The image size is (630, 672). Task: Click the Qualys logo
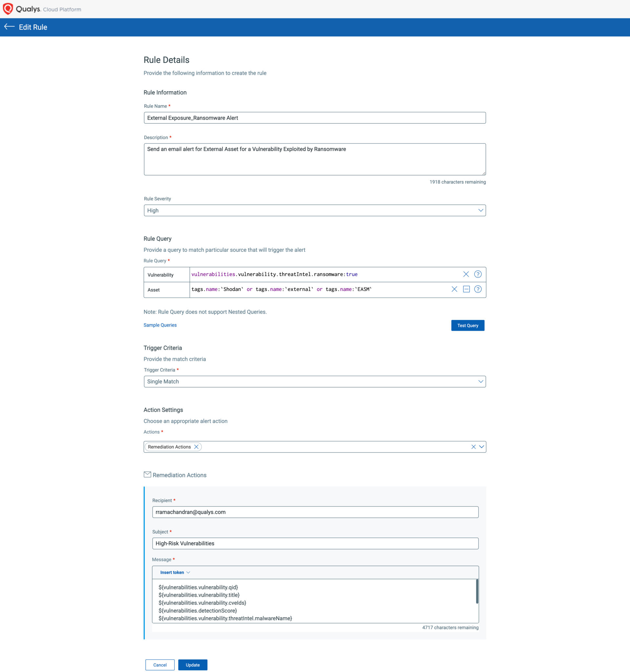coord(9,9)
